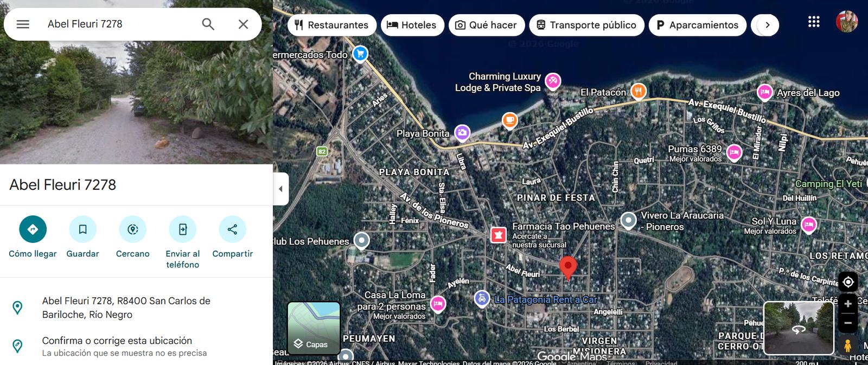Open Street View thumbnail on map
The height and width of the screenshot is (365, 868).
click(x=799, y=328)
